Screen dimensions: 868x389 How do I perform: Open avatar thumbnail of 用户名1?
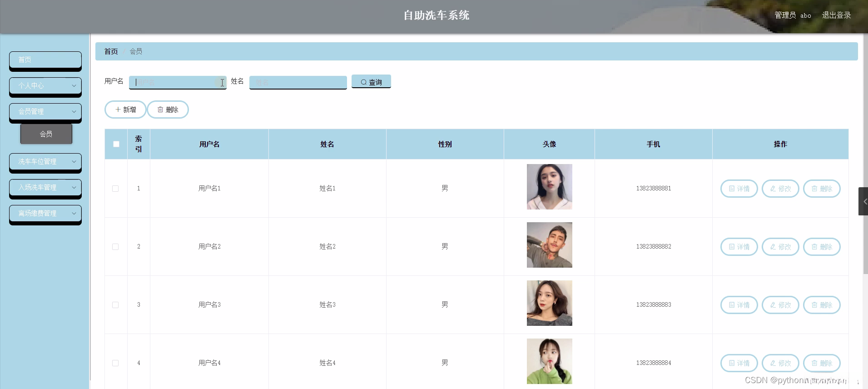[550, 187]
